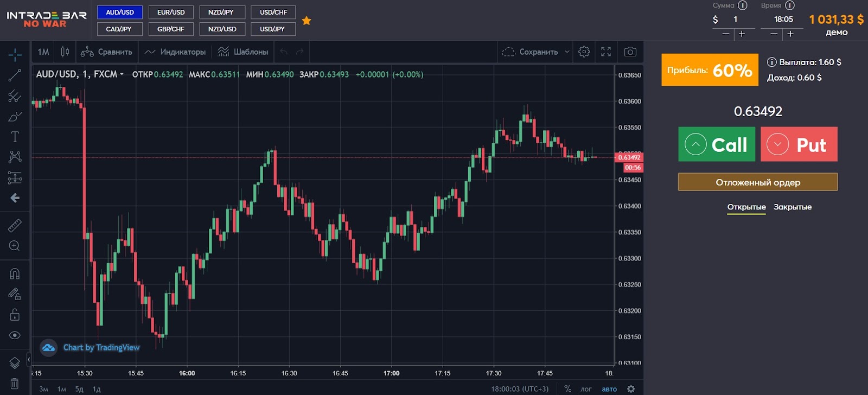Toggle авто auto scale
The width and height of the screenshot is (868, 395).
click(x=609, y=389)
